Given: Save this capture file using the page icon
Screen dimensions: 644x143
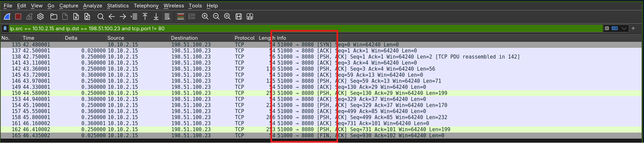Looking at the screenshot, I should pyautogui.click(x=65, y=16).
